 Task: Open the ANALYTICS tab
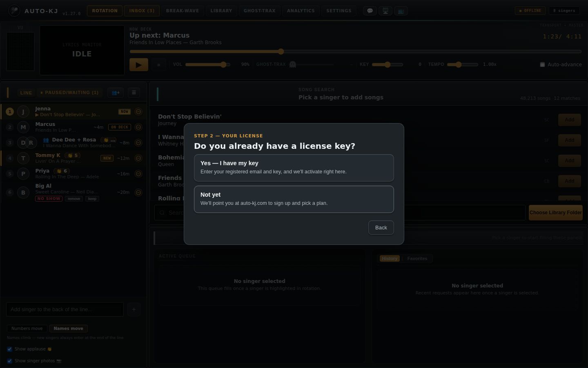tap(301, 11)
